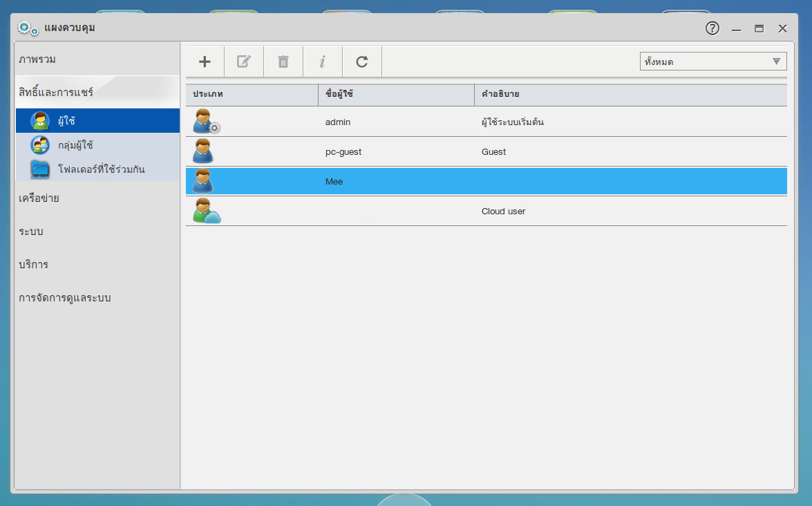Viewport: 812px width, 506px height.
Task: Open user info with the i icon
Action: tap(323, 62)
